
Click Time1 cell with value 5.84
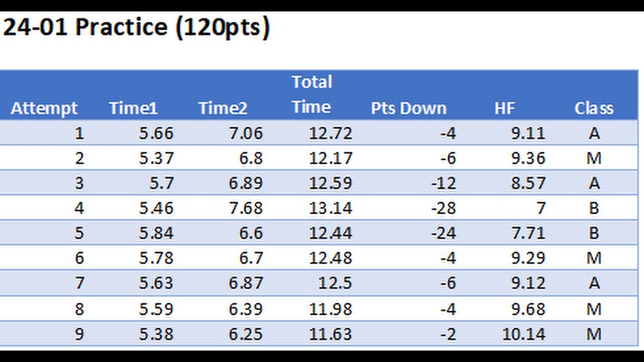(156, 233)
